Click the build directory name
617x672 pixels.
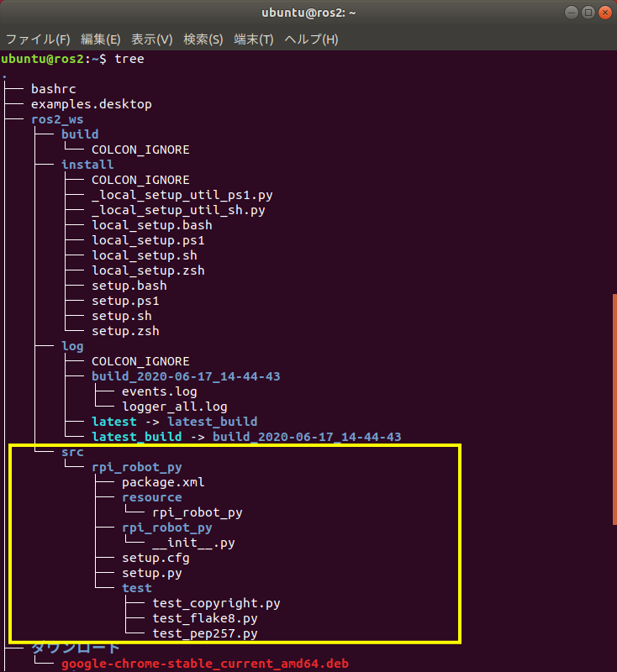[80, 134]
